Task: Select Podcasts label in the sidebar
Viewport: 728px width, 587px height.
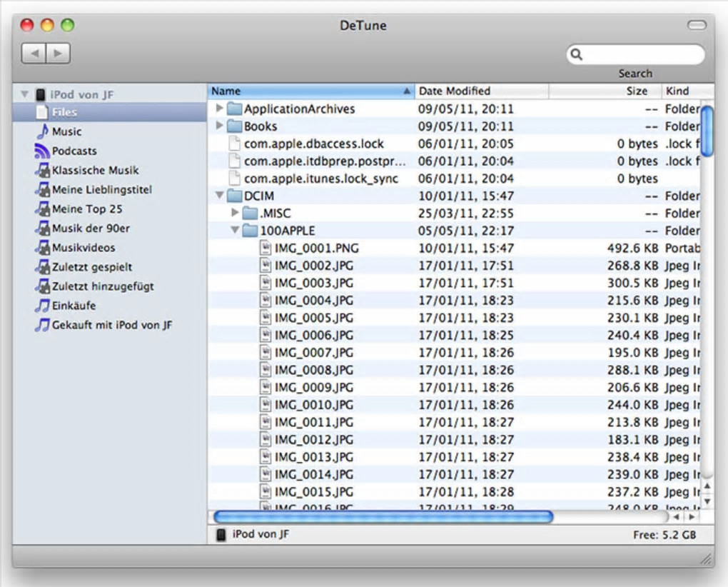Action: 74,151
